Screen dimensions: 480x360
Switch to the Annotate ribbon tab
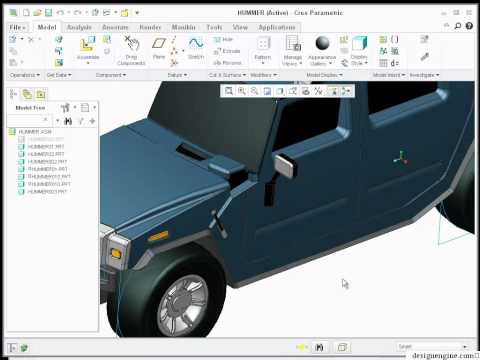(x=115, y=27)
